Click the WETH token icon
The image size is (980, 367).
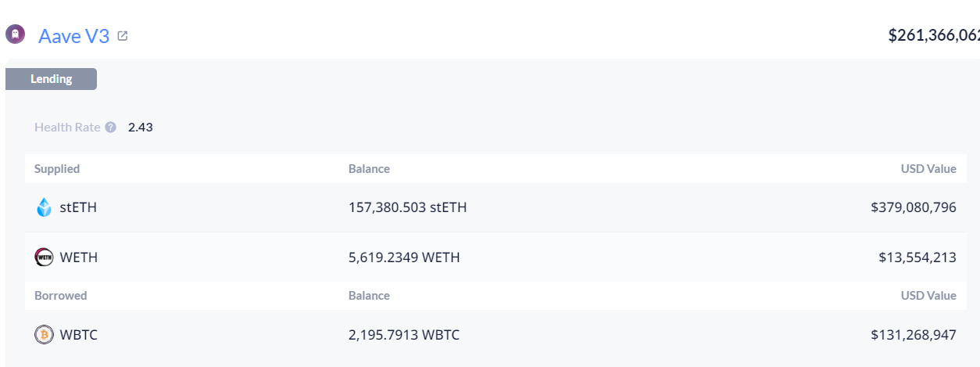coord(45,257)
